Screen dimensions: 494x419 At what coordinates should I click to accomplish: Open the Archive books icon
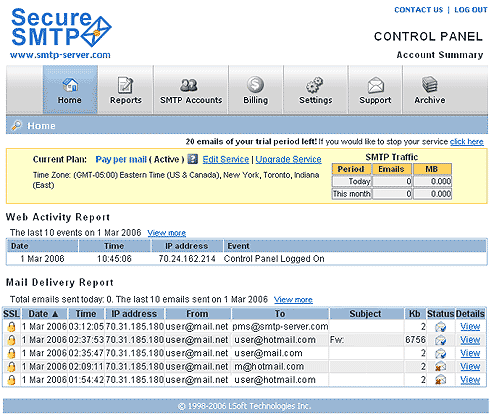pyautogui.click(x=430, y=85)
